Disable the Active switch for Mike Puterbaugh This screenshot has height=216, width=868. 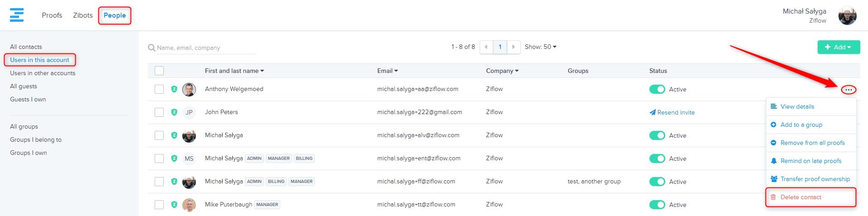657,205
